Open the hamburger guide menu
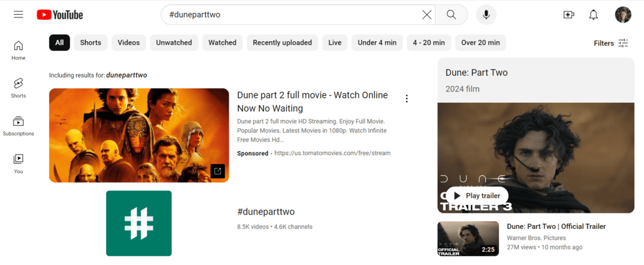Viewport: 644px width, 265px height. pyautogui.click(x=18, y=15)
